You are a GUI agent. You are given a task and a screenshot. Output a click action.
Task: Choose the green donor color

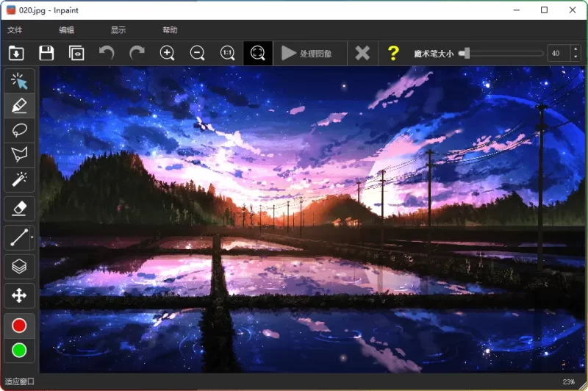(x=19, y=351)
